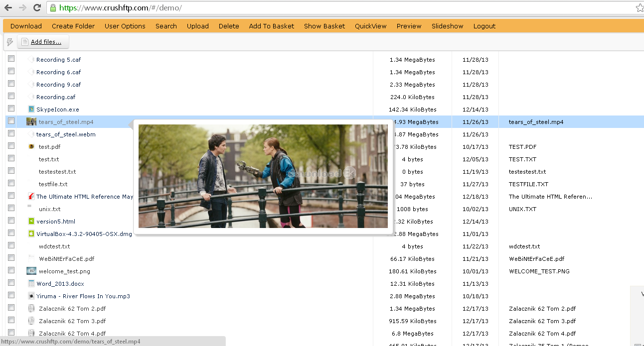Screen dimensions: 644x346
Task: Select QuickView in the menu bar
Action: (x=371, y=26)
